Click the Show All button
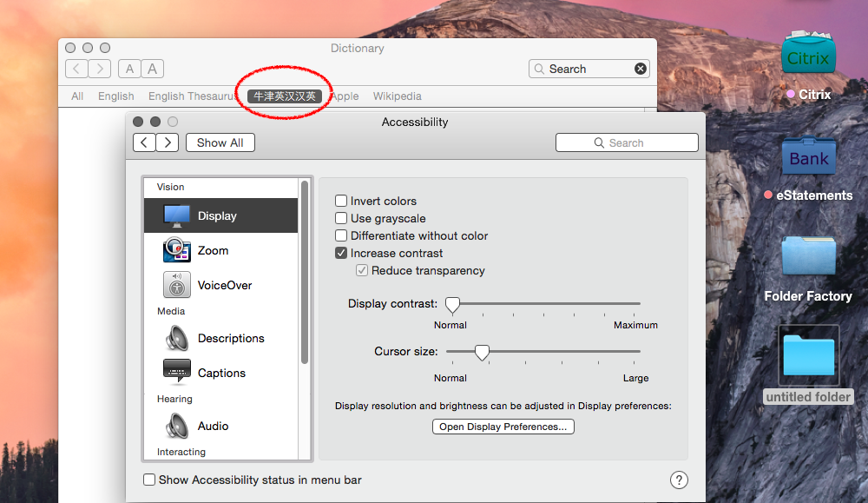 point(220,142)
